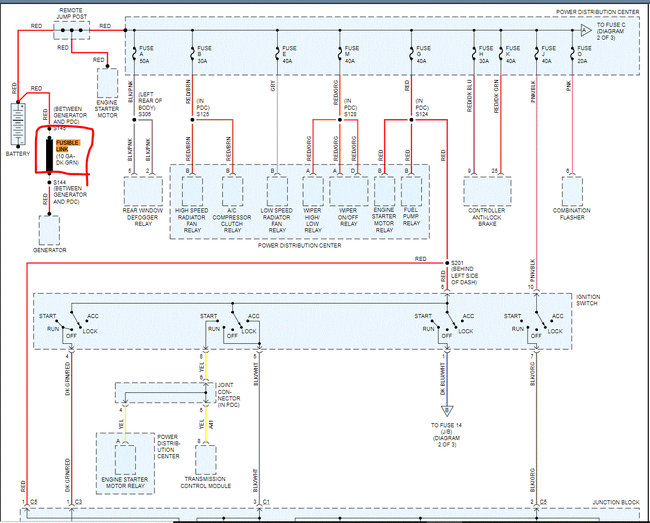
Task: Click the A/C COMPRESSOR CLUTCH RELAY label
Action: point(232,220)
